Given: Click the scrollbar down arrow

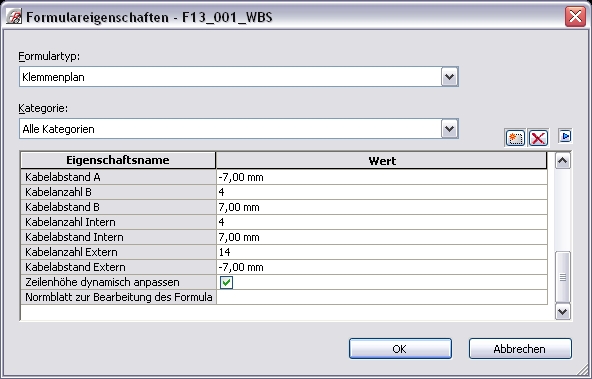Looking at the screenshot, I should pos(563,312).
